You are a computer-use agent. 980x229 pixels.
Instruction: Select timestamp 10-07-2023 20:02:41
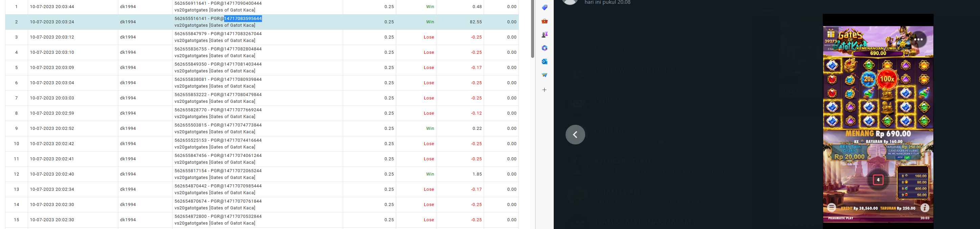click(52, 159)
